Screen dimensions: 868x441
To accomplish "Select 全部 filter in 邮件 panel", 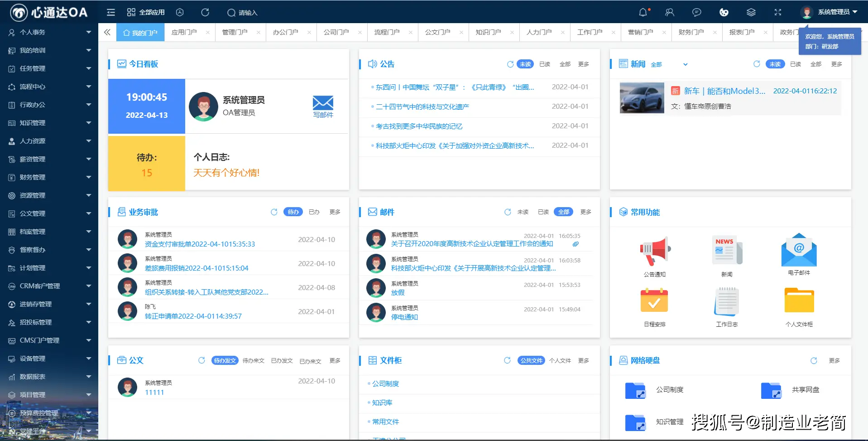I will 563,212.
